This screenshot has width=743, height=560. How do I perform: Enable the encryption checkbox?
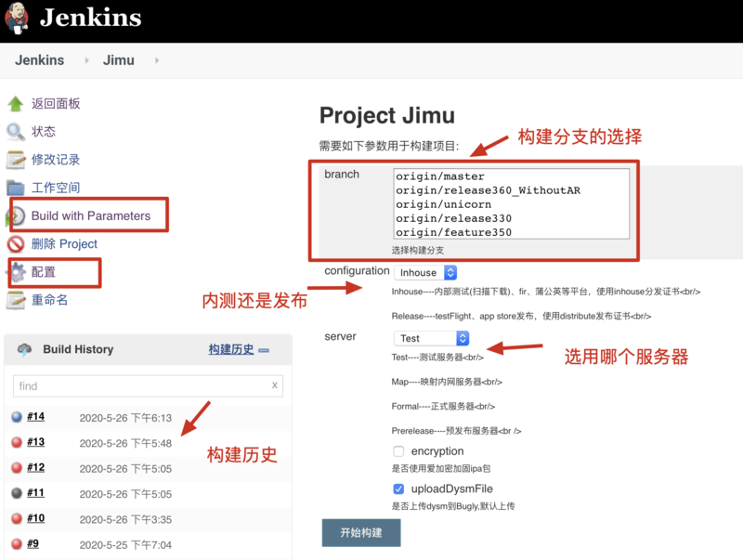[398, 451]
